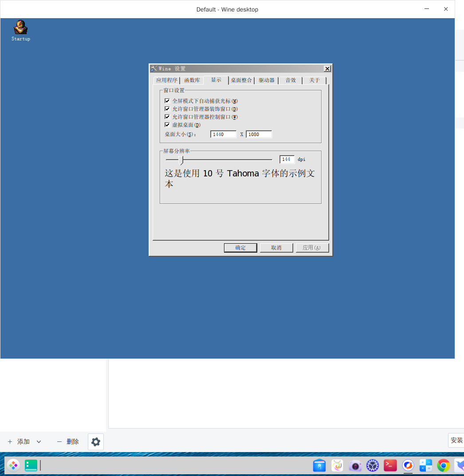Open the 关于 tab
Viewport: 464px width, 476px height.
tap(314, 81)
